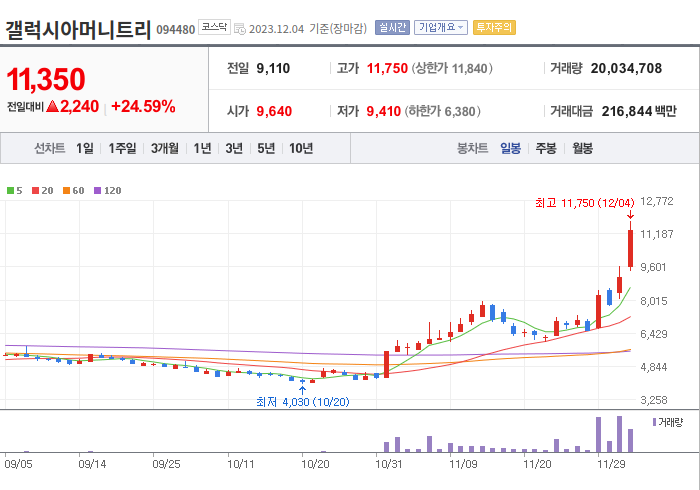Click the 실시간 real-time button

click(x=392, y=28)
